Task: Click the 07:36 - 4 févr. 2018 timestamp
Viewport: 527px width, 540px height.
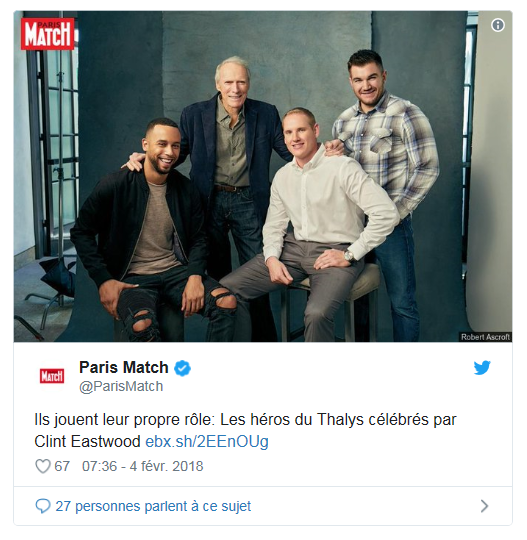Action: tap(143, 466)
